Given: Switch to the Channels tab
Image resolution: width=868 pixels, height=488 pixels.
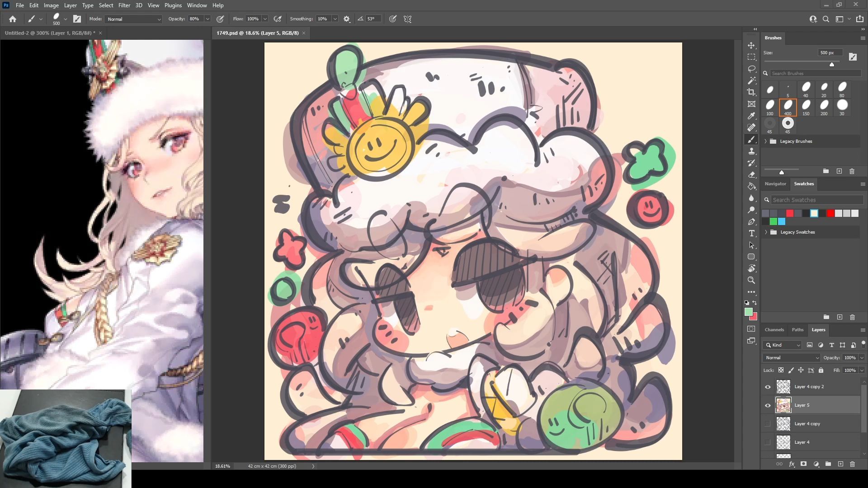Looking at the screenshot, I should coord(774,330).
